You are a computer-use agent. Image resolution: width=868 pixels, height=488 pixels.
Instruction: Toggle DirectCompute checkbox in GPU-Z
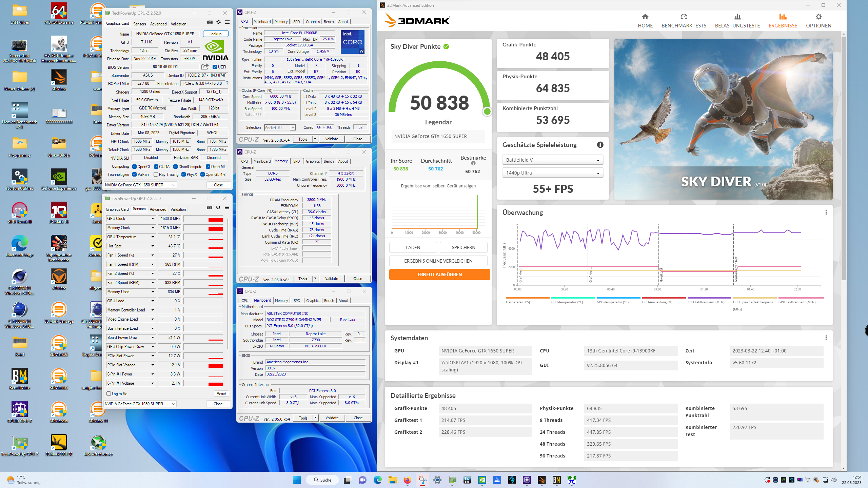pyautogui.click(x=175, y=167)
